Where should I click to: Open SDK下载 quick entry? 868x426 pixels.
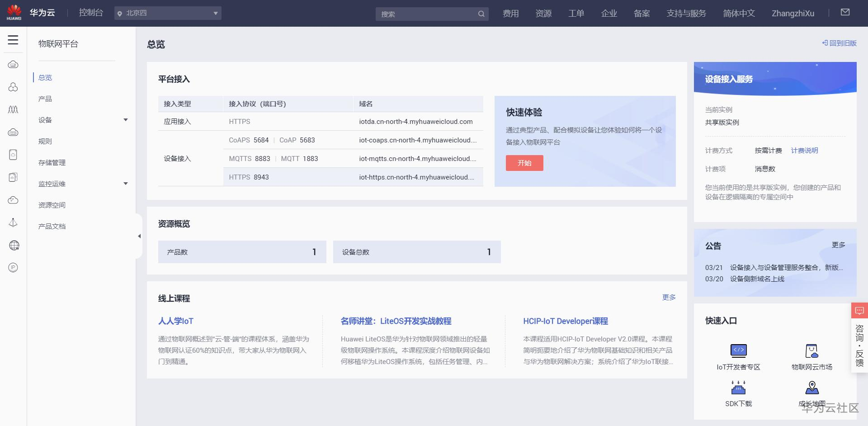(738, 394)
